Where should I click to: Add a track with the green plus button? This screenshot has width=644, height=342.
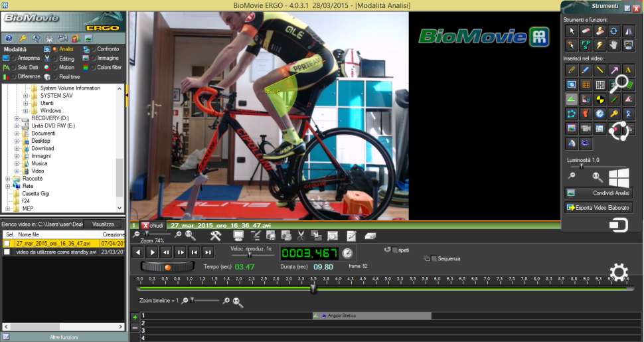click(x=135, y=317)
